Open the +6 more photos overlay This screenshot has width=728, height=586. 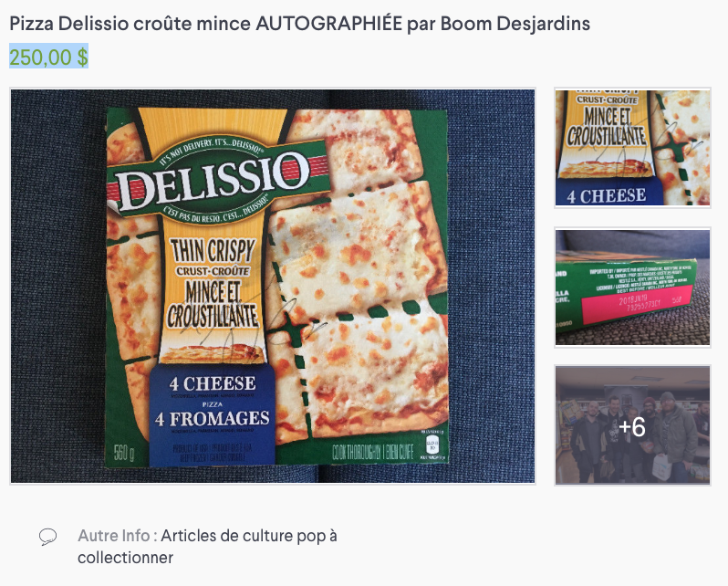pyautogui.click(x=632, y=425)
